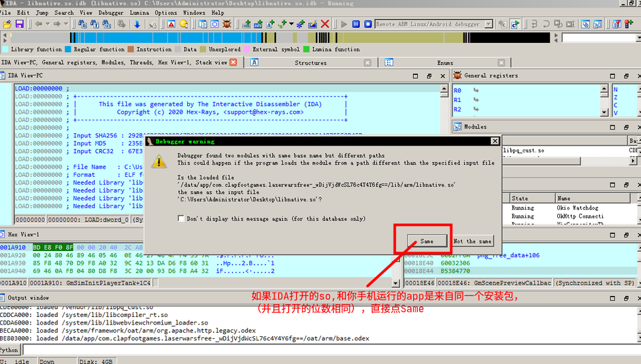Viewport: 641px width, 364px height.
Task: Open the forward-history dropdown arrow
Action: (66, 24)
